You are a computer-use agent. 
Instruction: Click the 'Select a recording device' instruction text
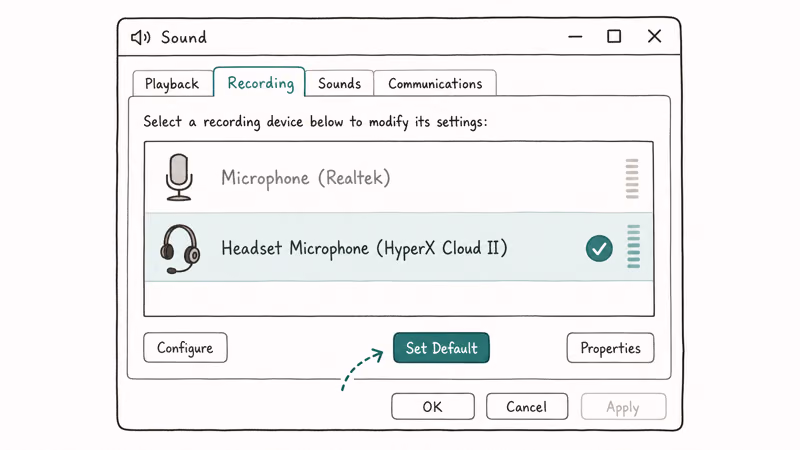315,122
